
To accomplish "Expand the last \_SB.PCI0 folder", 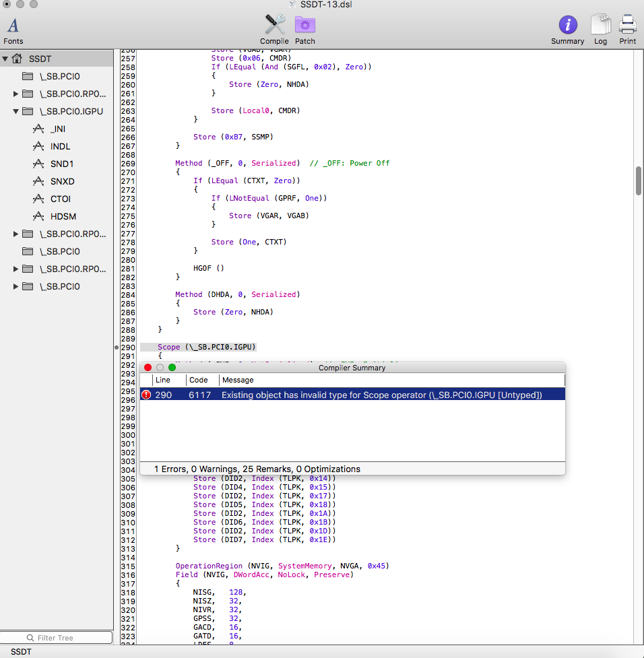I will coord(16,286).
